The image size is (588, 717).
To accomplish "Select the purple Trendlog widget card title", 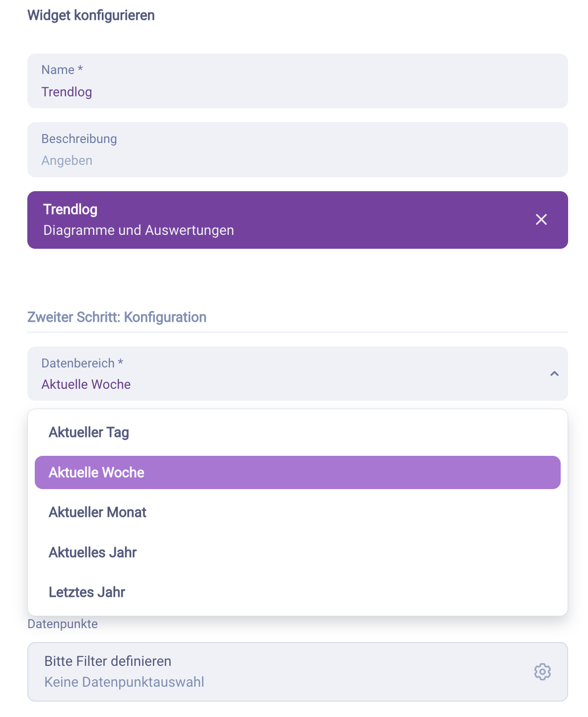I will tap(71, 210).
